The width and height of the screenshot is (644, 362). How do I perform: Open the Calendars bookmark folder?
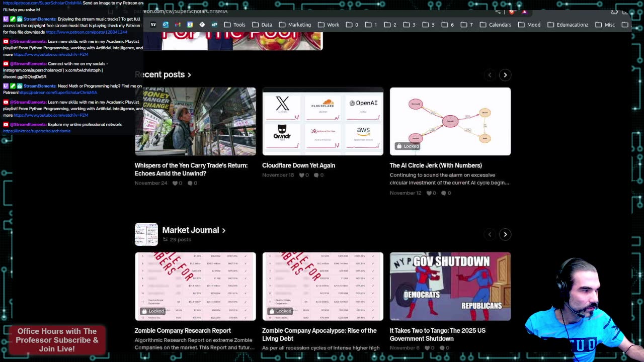point(495,25)
